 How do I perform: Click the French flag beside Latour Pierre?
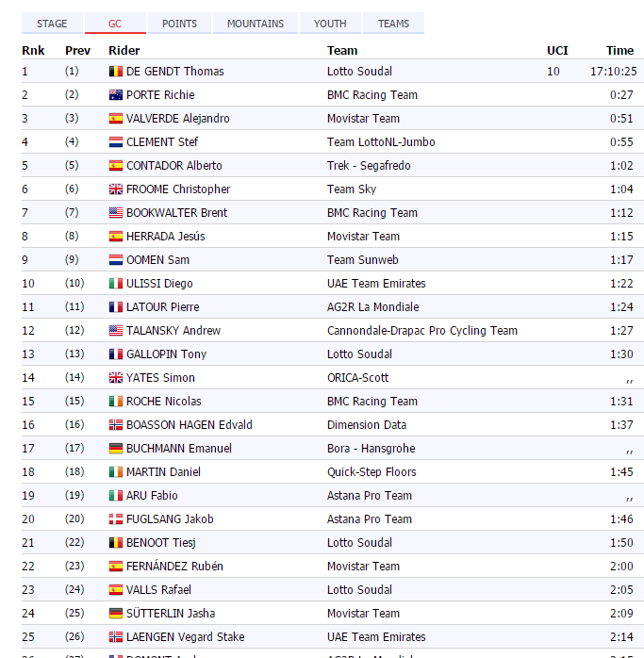pos(116,307)
